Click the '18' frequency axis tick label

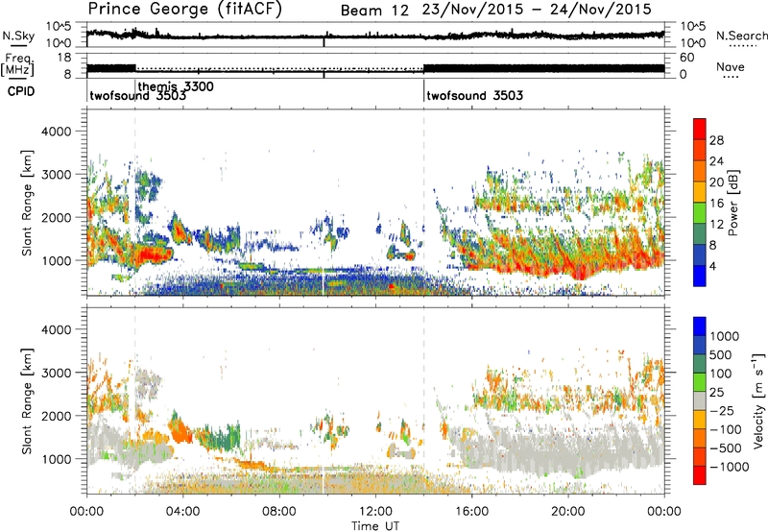64,58
